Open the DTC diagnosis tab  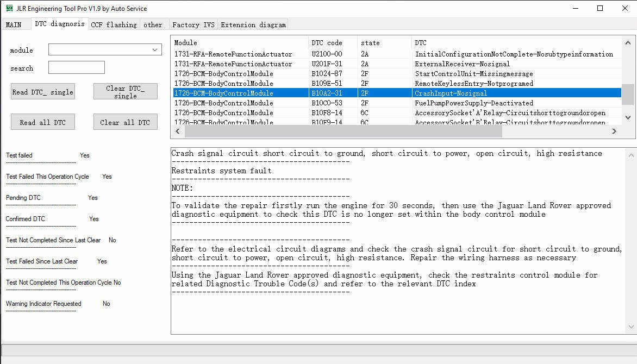60,23
